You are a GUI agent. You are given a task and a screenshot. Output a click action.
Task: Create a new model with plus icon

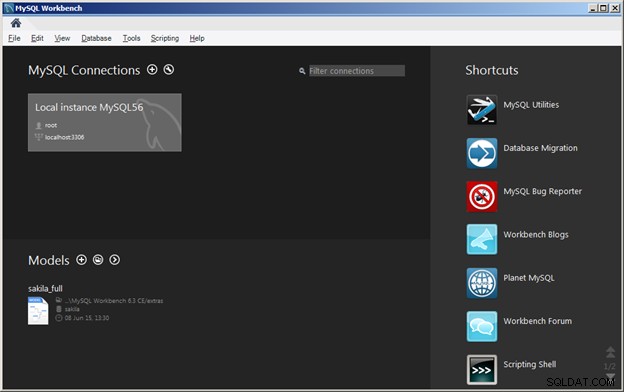[x=81, y=260]
